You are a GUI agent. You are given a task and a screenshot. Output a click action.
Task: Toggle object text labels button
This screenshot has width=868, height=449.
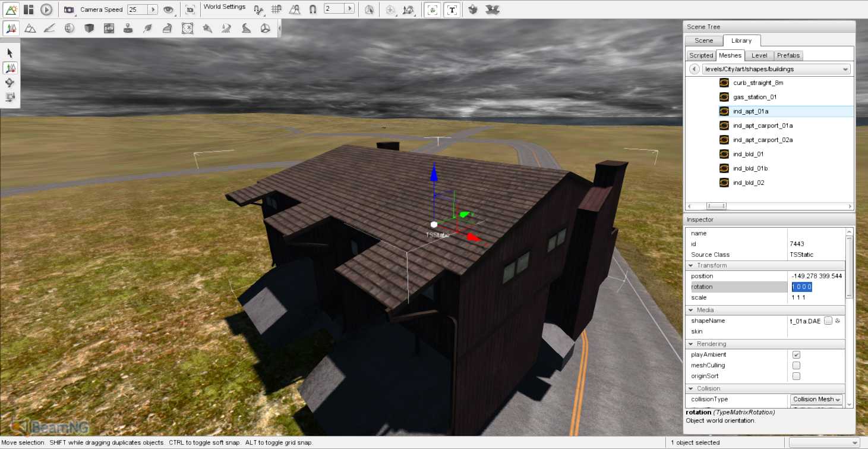click(452, 10)
